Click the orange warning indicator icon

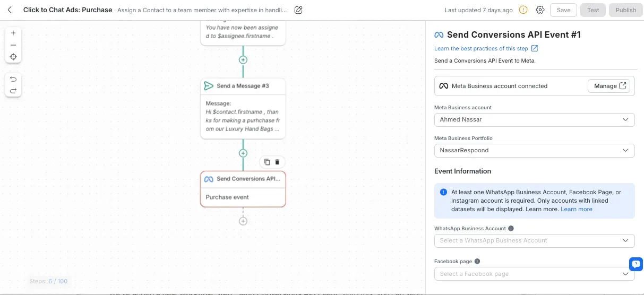click(x=523, y=10)
